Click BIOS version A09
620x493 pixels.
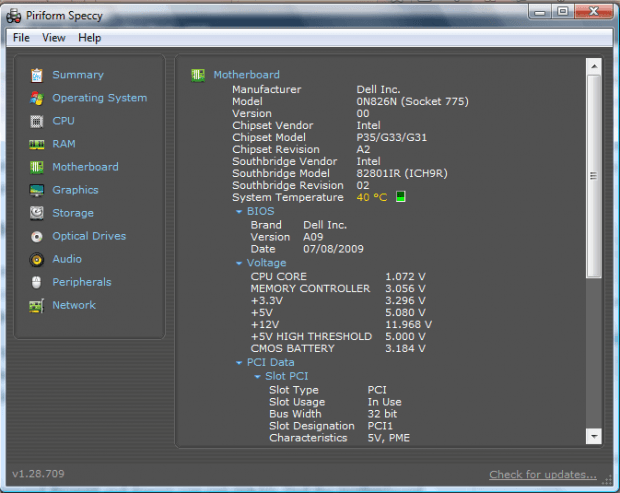tap(313, 237)
